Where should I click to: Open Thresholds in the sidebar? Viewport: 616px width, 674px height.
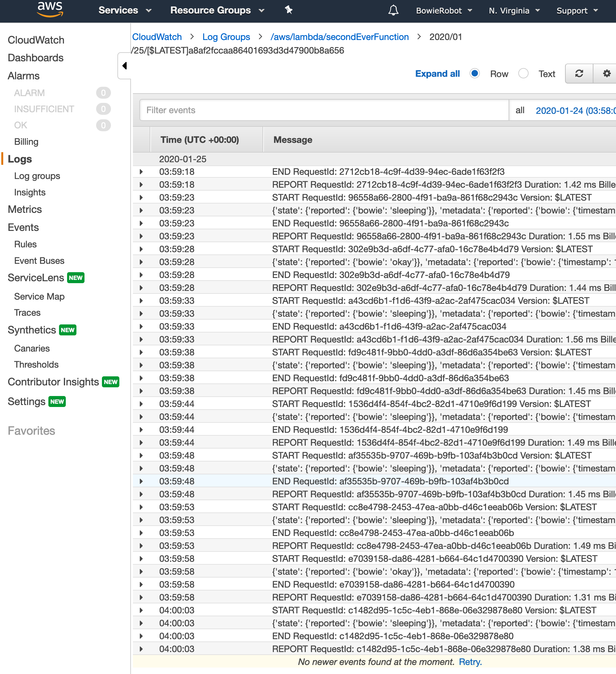[x=36, y=364]
